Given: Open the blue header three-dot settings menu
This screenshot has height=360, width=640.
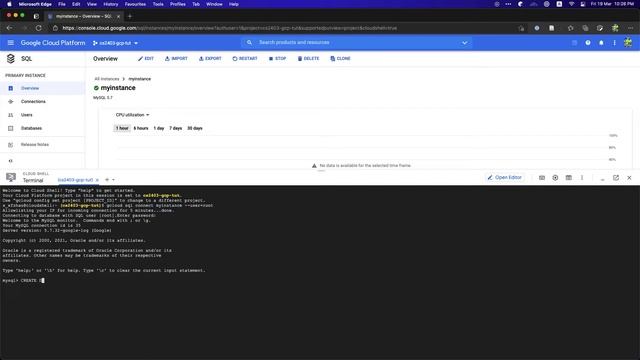Looking at the screenshot, I should click(614, 42).
